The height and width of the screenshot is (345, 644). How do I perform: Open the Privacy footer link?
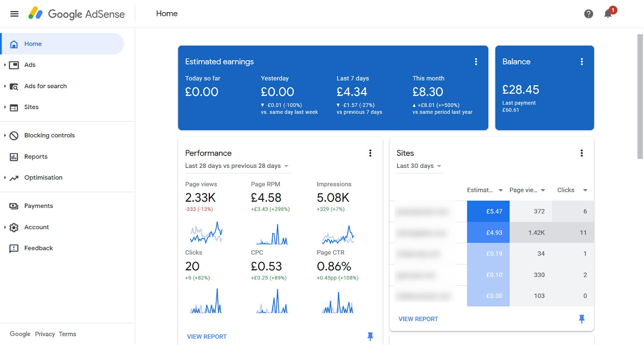click(45, 334)
